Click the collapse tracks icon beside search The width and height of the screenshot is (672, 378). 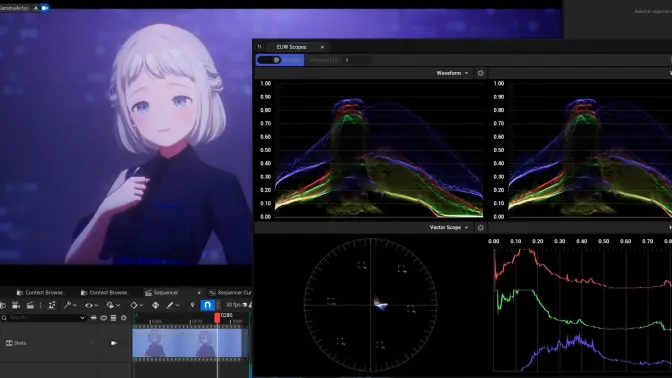(x=93, y=318)
